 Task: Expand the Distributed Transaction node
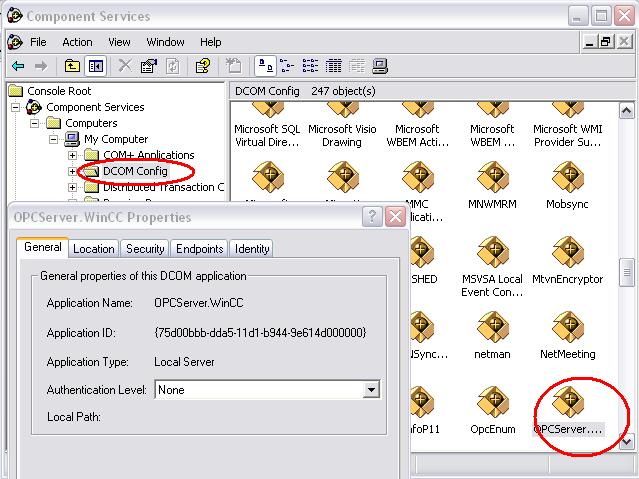click(x=72, y=187)
